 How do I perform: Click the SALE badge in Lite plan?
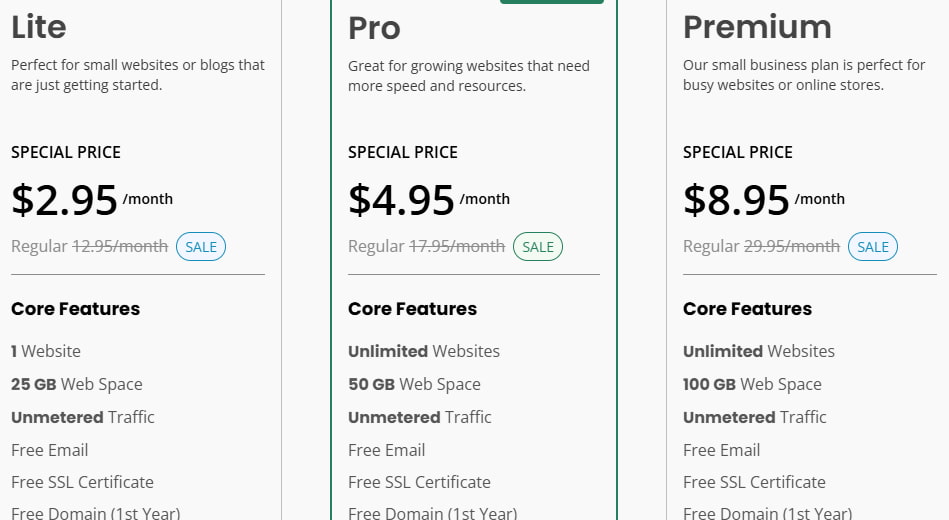(201, 247)
